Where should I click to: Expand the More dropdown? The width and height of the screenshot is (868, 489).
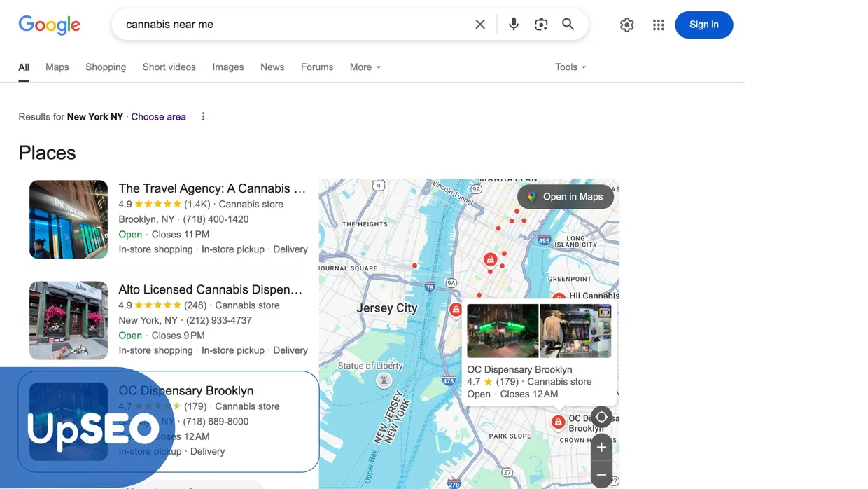[x=365, y=67]
